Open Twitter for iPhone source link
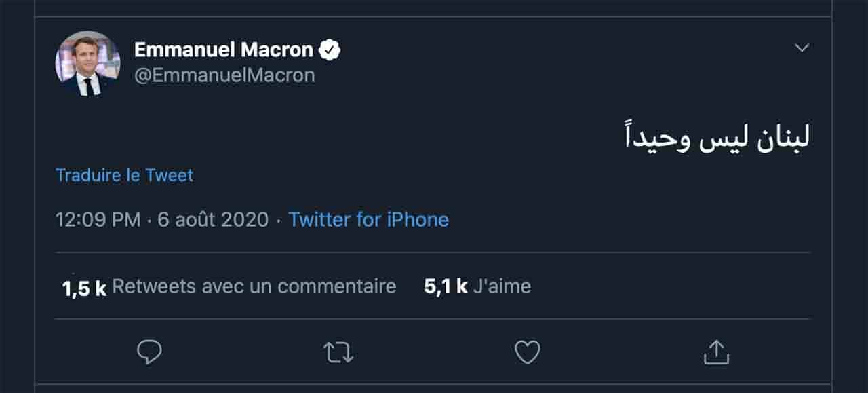Screen dimensions: 868x393 click(369, 219)
